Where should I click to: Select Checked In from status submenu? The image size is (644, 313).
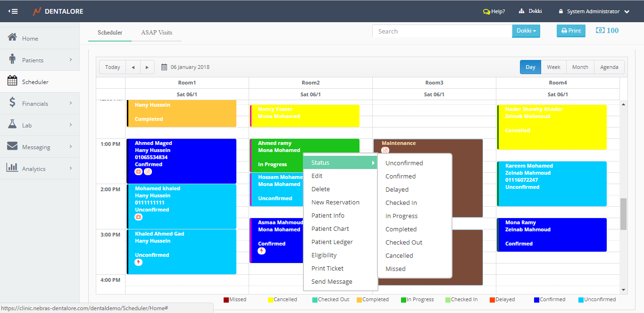[401, 203]
